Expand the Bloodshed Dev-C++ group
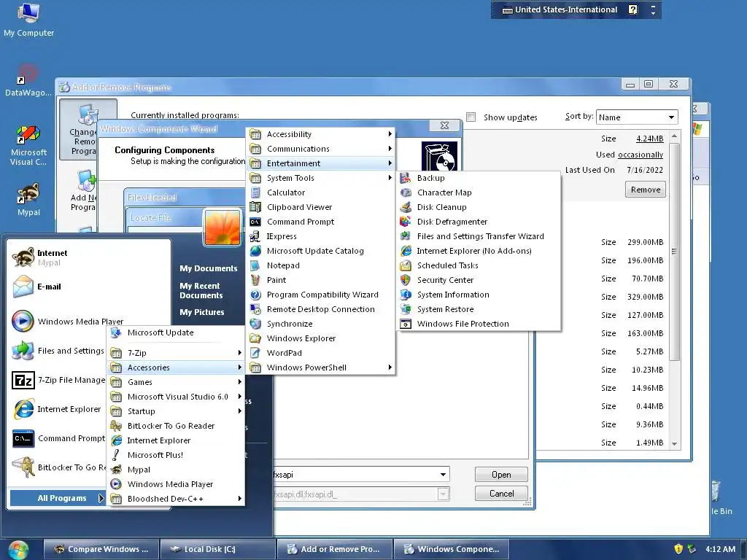The width and height of the screenshot is (747, 560). click(x=176, y=499)
